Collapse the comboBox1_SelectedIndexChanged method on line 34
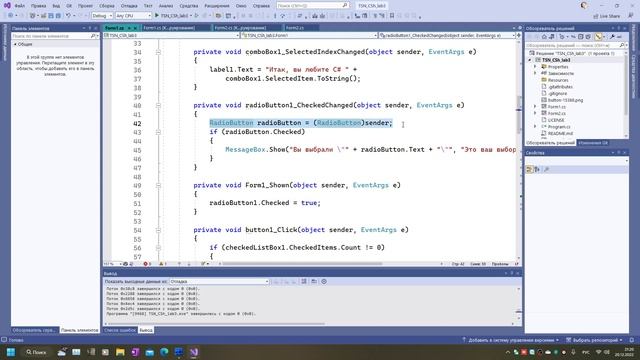The width and height of the screenshot is (640, 360). pyautogui.click(x=158, y=52)
